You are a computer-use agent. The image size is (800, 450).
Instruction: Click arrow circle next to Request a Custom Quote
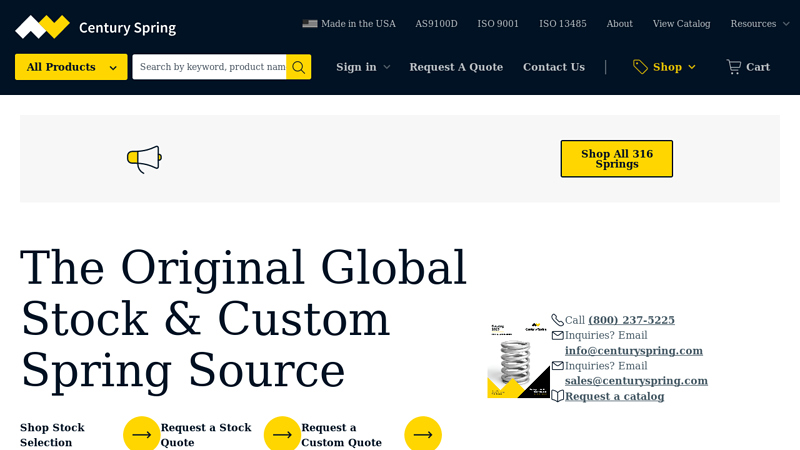click(x=423, y=434)
